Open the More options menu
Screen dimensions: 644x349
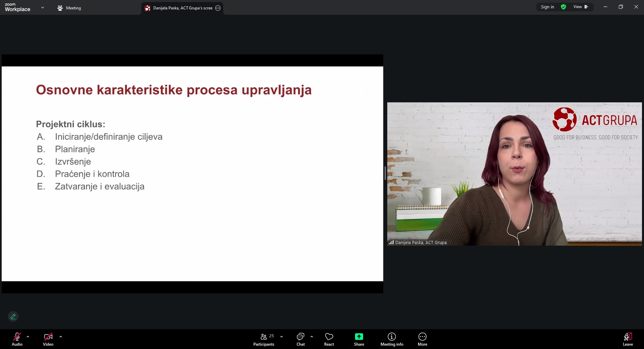422,339
